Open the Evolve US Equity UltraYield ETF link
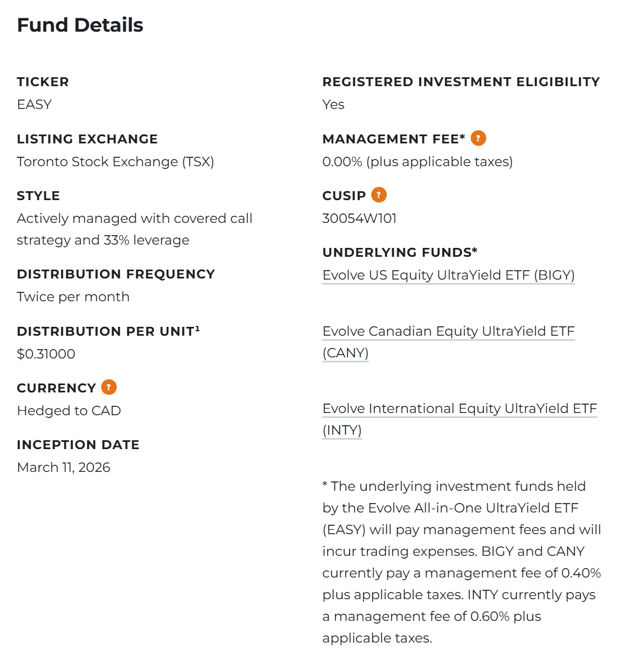Screen dimensions: 644x662 [x=448, y=275]
